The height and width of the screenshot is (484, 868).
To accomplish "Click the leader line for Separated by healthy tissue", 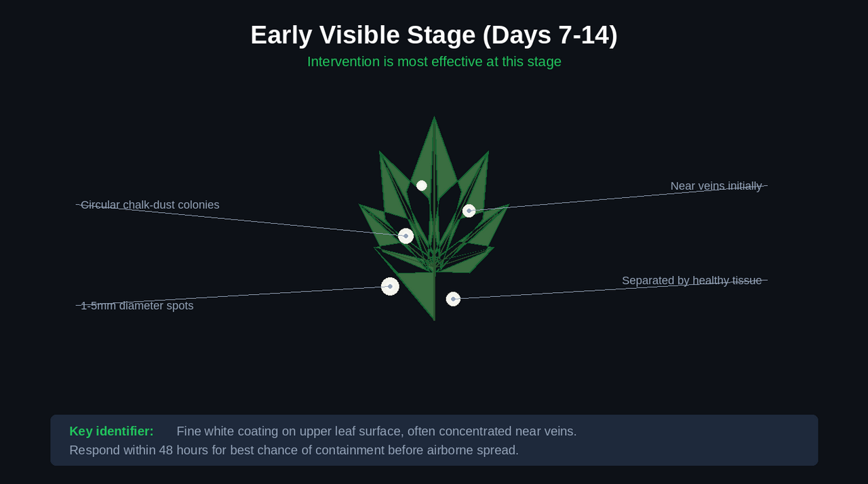I will (x=610, y=289).
